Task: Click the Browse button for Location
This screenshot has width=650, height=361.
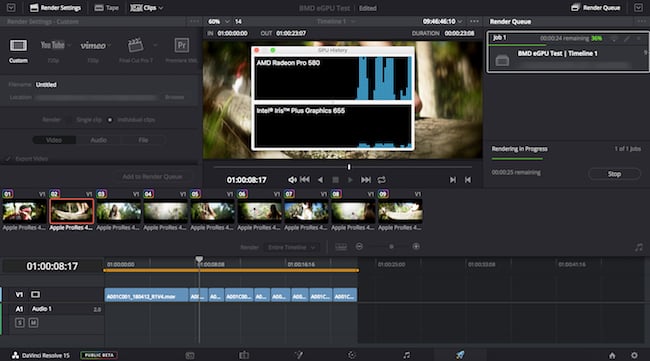Action: tap(175, 97)
